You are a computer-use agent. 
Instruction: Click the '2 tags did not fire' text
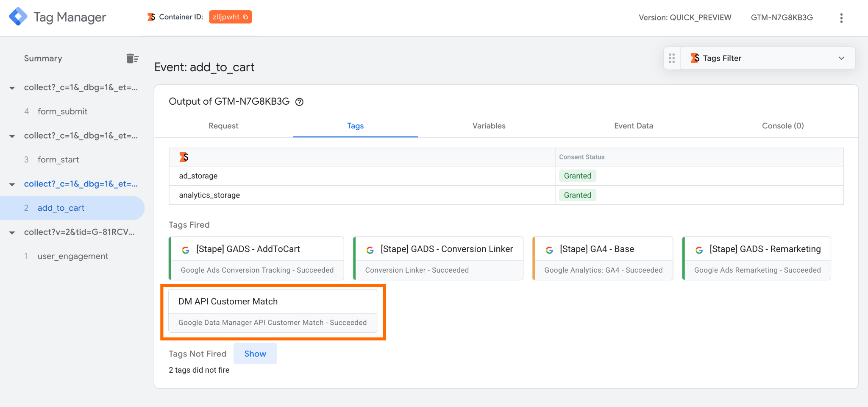199,370
